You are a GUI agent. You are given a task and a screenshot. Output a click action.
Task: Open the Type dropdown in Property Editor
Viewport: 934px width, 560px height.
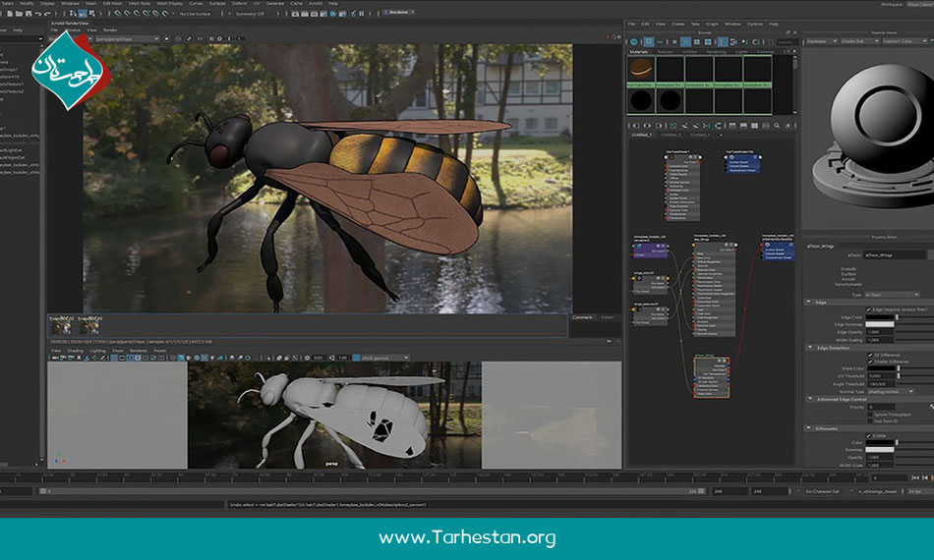click(892, 295)
